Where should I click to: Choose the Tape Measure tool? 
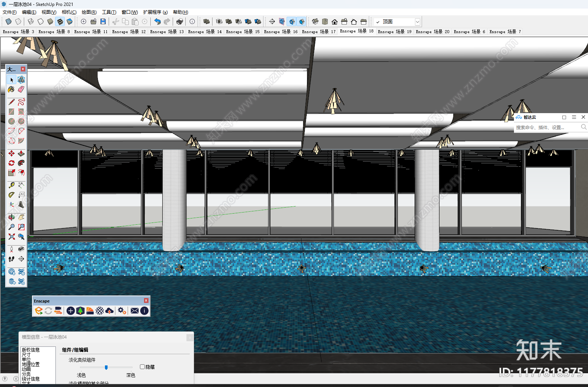pos(12,185)
